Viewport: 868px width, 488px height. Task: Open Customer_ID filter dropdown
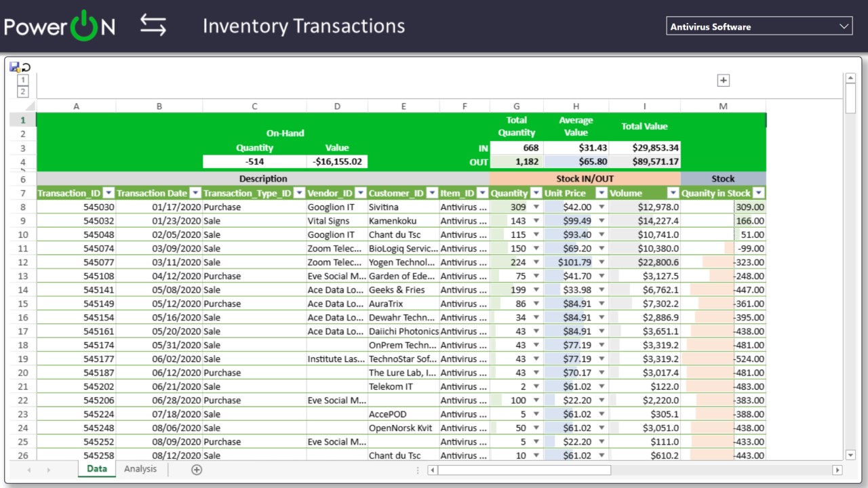click(x=432, y=193)
